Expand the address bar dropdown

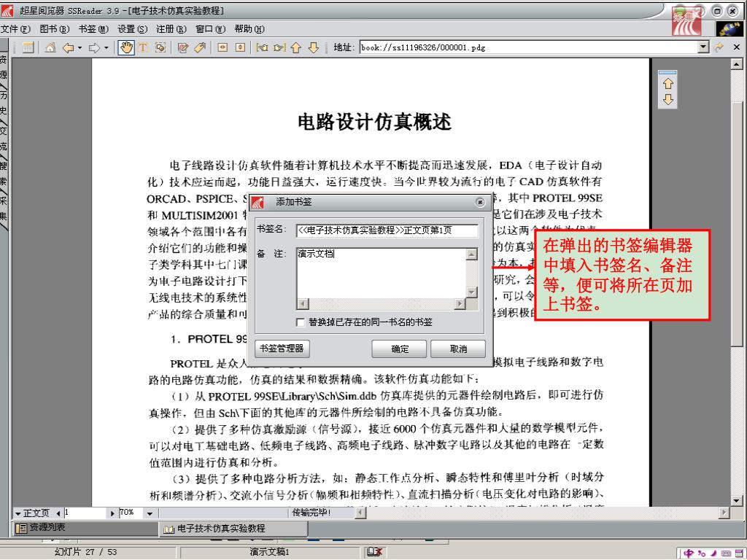click(704, 47)
